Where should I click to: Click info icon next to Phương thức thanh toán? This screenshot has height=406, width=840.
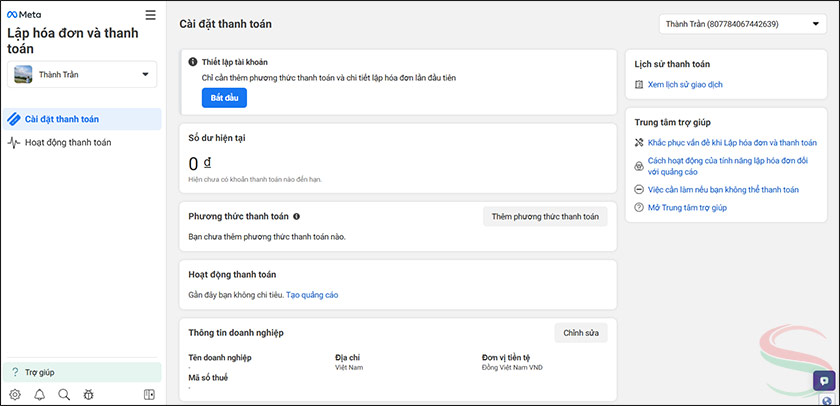(297, 216)
